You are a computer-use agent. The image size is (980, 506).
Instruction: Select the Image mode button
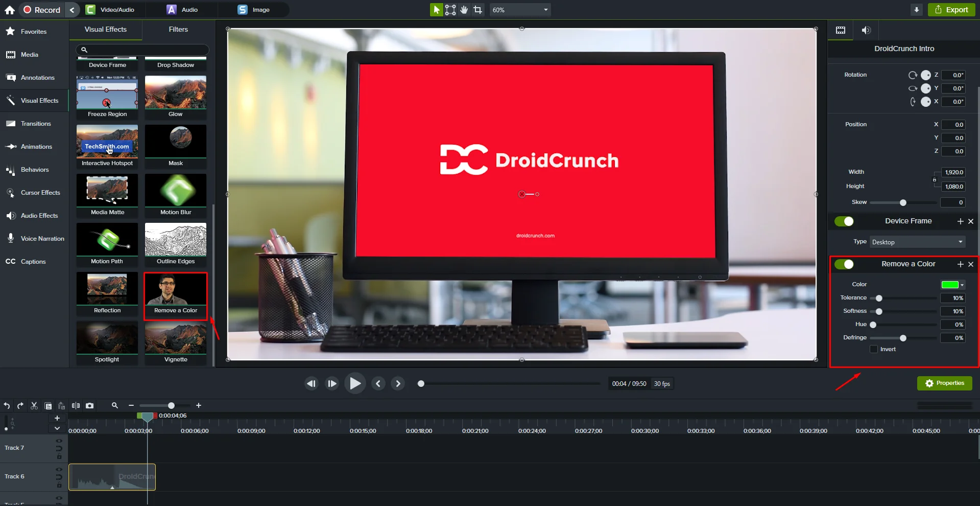point(254,10)
